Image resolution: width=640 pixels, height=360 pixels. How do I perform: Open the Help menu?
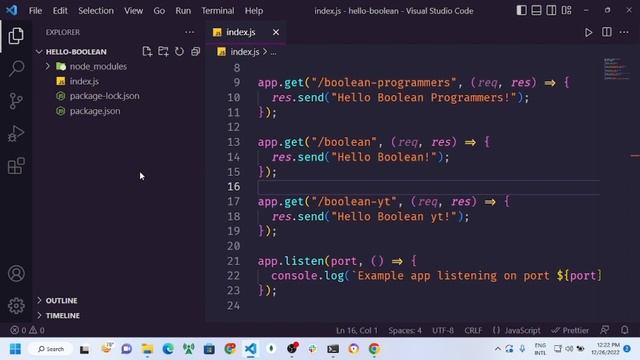point(254,11)
